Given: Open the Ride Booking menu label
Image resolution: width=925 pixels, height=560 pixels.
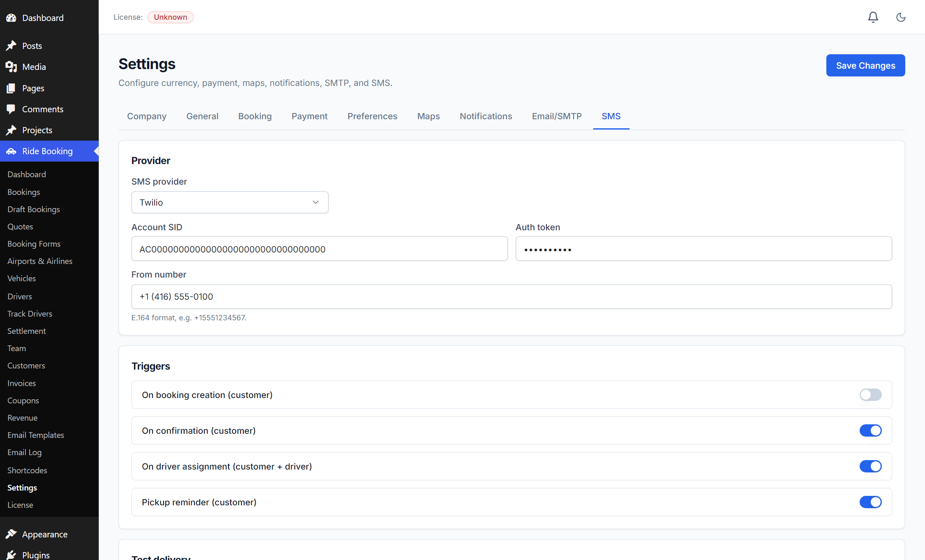Looking at the screenshot, I should tap(47, 151).
